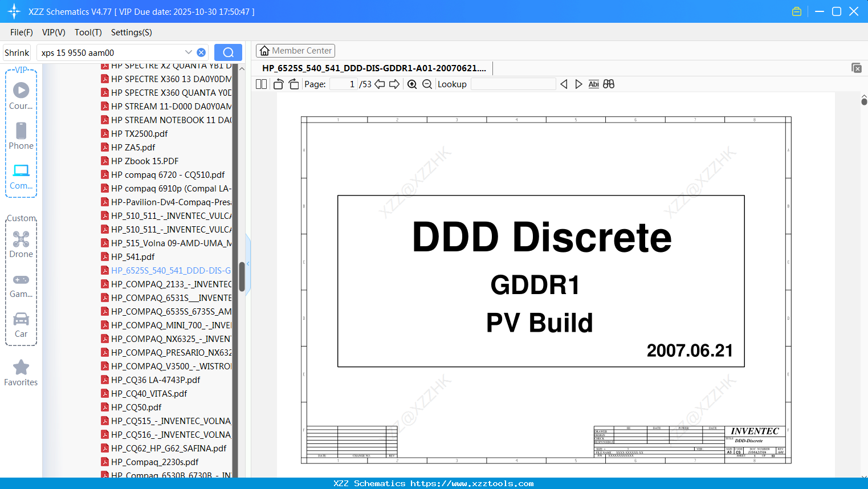Collapse the file list panel handle
Viewport: 868px width, 489px height.
click(248, 263)
